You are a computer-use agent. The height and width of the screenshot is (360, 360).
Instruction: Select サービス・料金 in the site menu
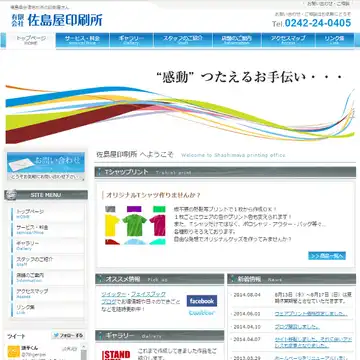pyautogui.click(x=47, y=230)
